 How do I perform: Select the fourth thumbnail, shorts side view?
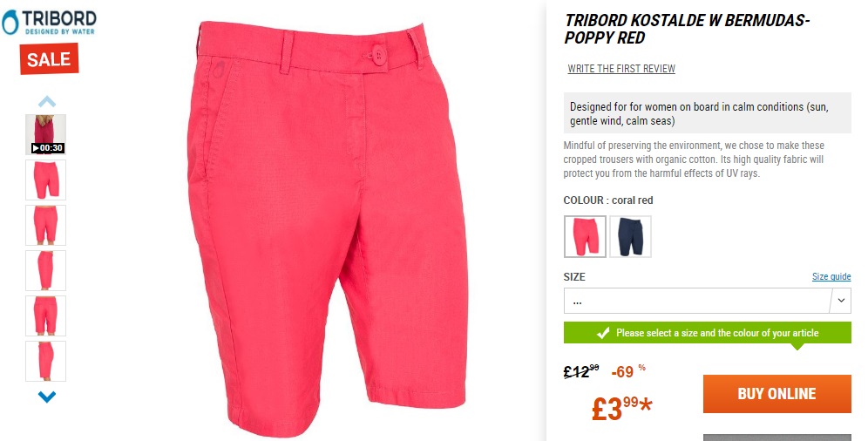[46, 270]
